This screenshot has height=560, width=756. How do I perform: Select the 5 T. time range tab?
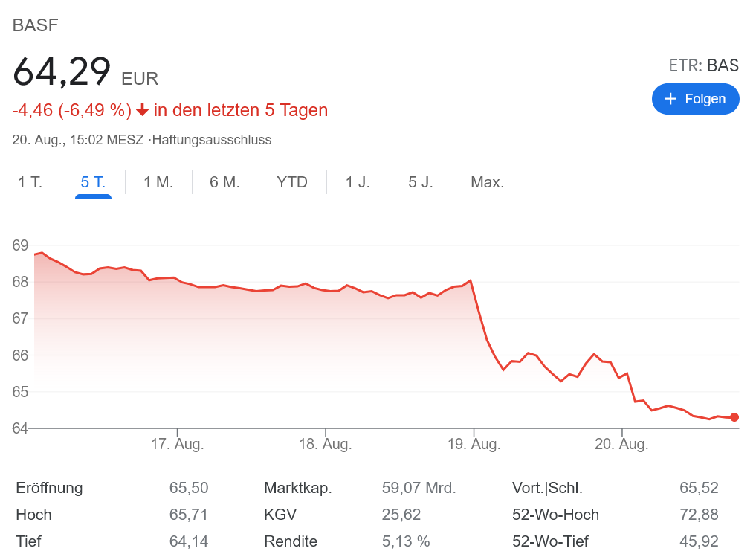pos(93,182)
